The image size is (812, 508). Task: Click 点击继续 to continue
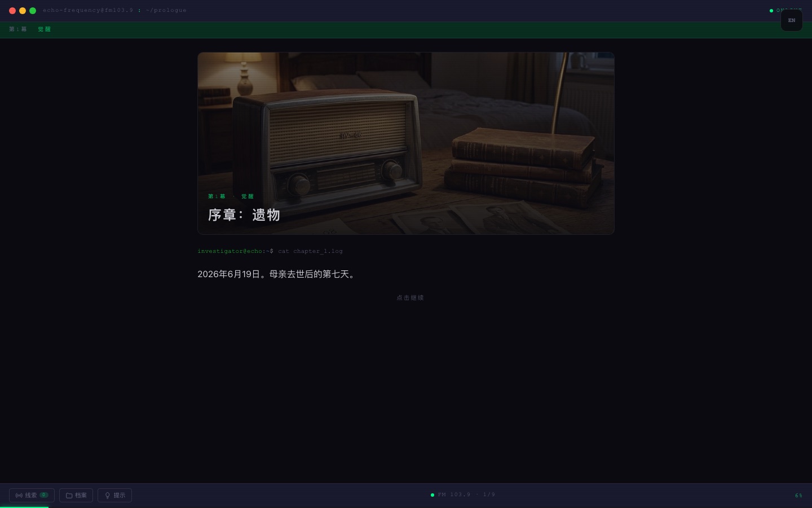(x=410, y=297)
